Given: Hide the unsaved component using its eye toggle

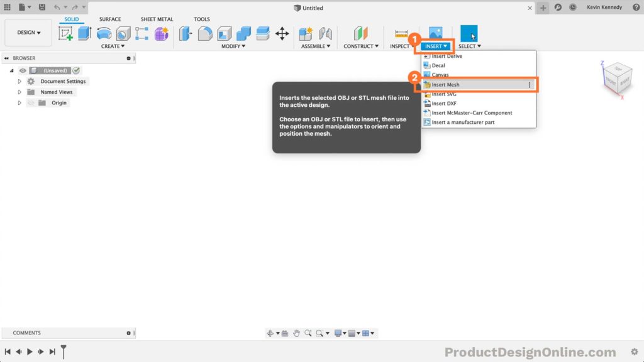Looking at the screenshot, I should 23,70.
